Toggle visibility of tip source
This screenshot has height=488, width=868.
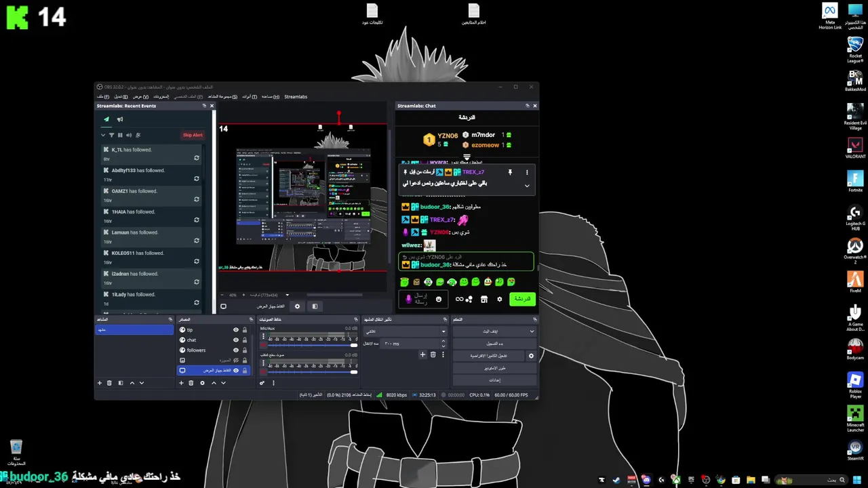(x=236, y=330)
